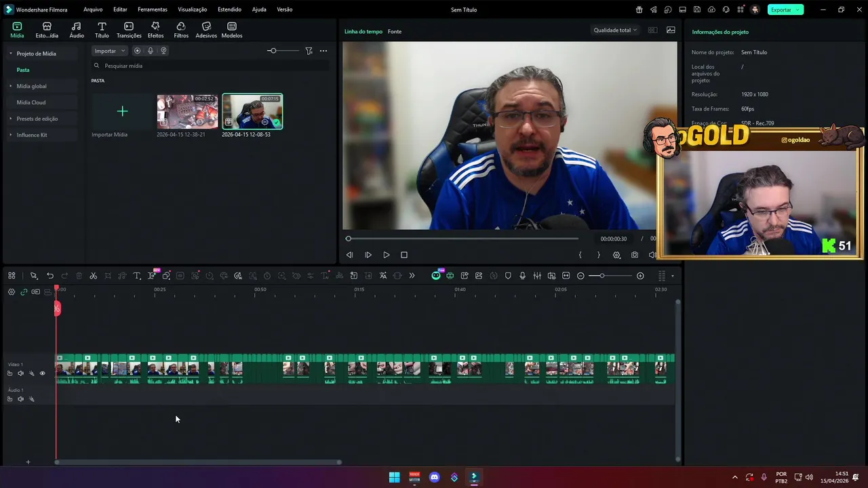
Task: Open the Editar menu
Action: point(120,9)
